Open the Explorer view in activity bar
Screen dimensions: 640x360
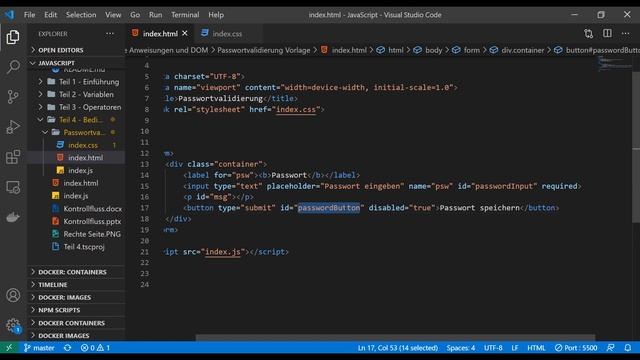13,37
